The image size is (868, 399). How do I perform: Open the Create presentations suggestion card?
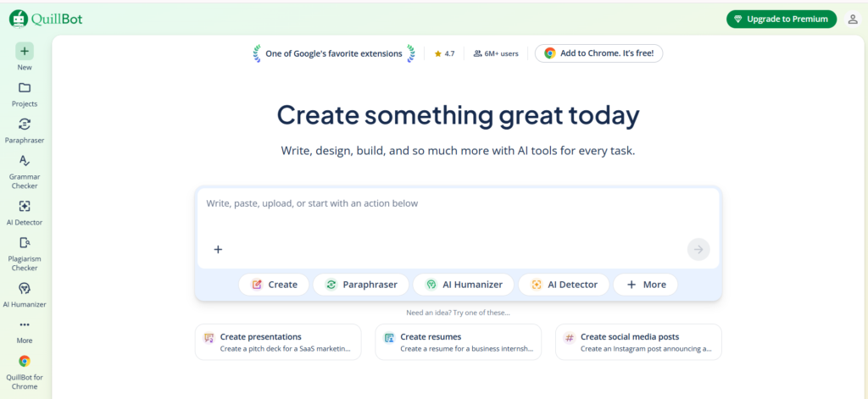pos(278,342)
